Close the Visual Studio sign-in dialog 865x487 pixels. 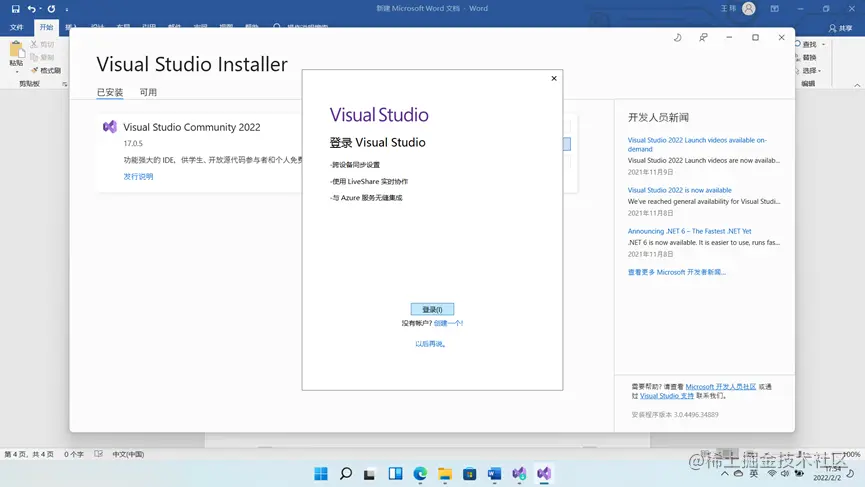554,78
